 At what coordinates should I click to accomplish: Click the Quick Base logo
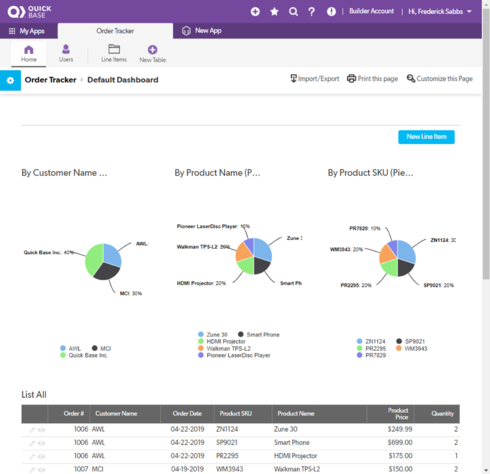coord(29,12)
